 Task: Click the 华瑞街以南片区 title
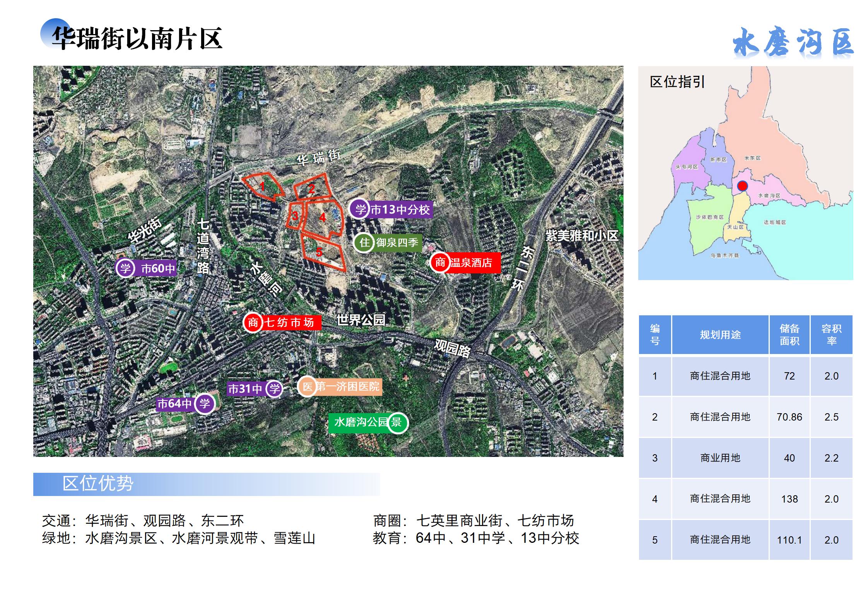(x=137, y=39)
